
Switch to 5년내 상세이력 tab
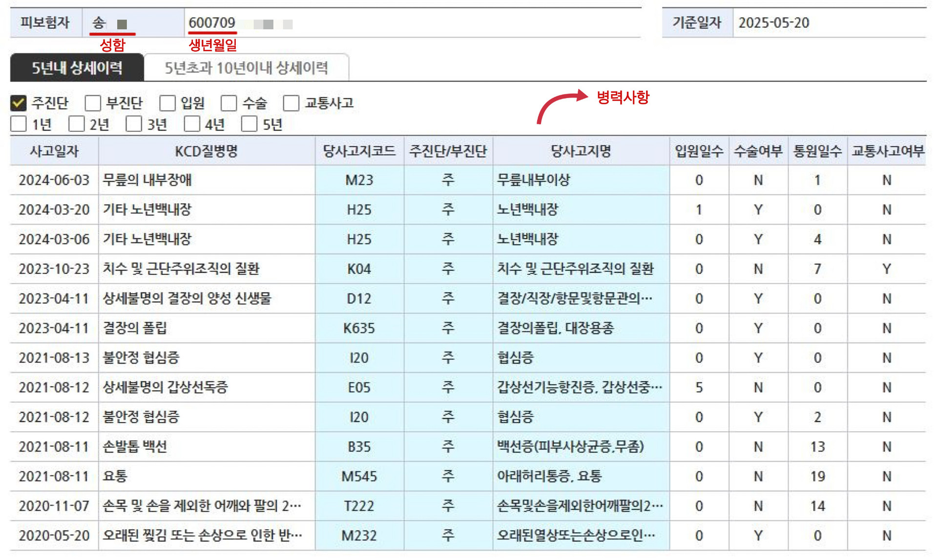pyautogui.click(x=77, y=68)
